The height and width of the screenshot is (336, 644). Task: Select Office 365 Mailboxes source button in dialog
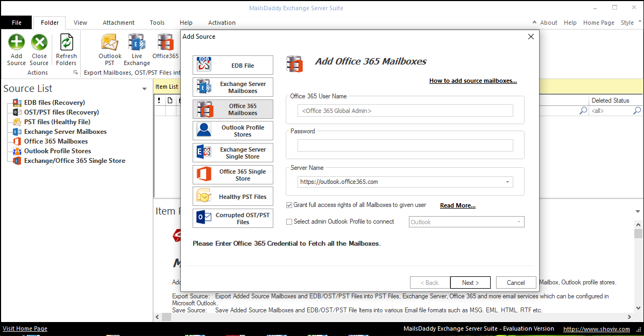tap(233, 109)
